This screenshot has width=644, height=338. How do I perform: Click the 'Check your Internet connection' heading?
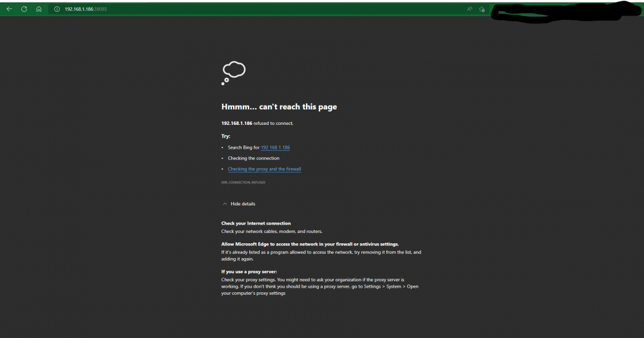pyautogui.click(x=256, y=223)
